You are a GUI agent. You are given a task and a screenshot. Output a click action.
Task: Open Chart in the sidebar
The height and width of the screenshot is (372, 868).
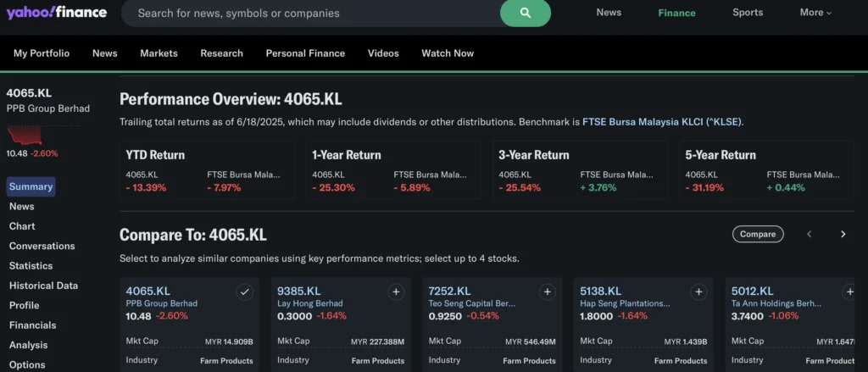[22, 226]
